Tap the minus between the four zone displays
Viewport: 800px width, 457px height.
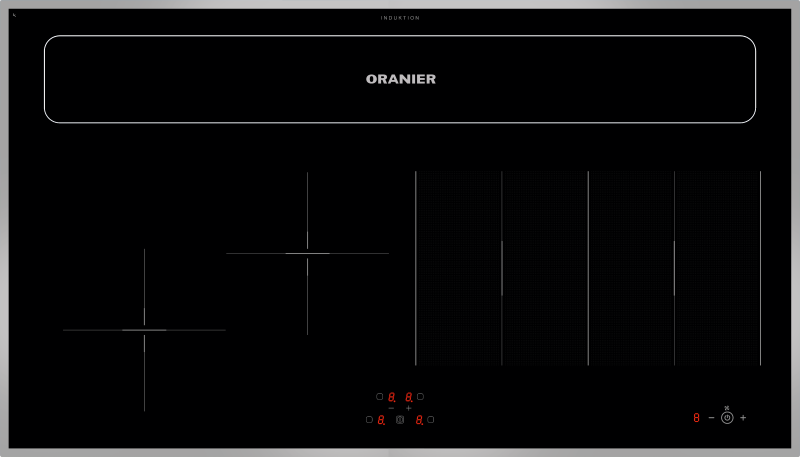(391, 408)
